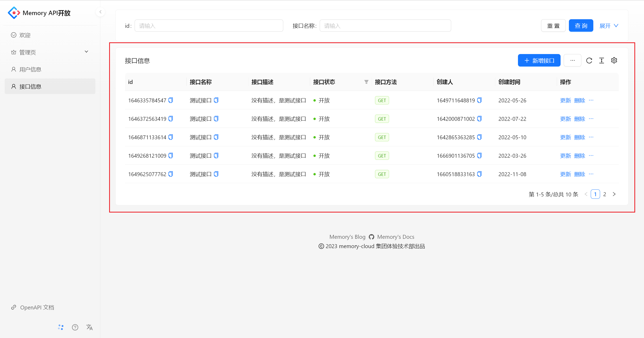Image resolution: width=644 pixels, height=338 pixels.
Task: Expand the 管理页 submenu
Action: (50, 52)
